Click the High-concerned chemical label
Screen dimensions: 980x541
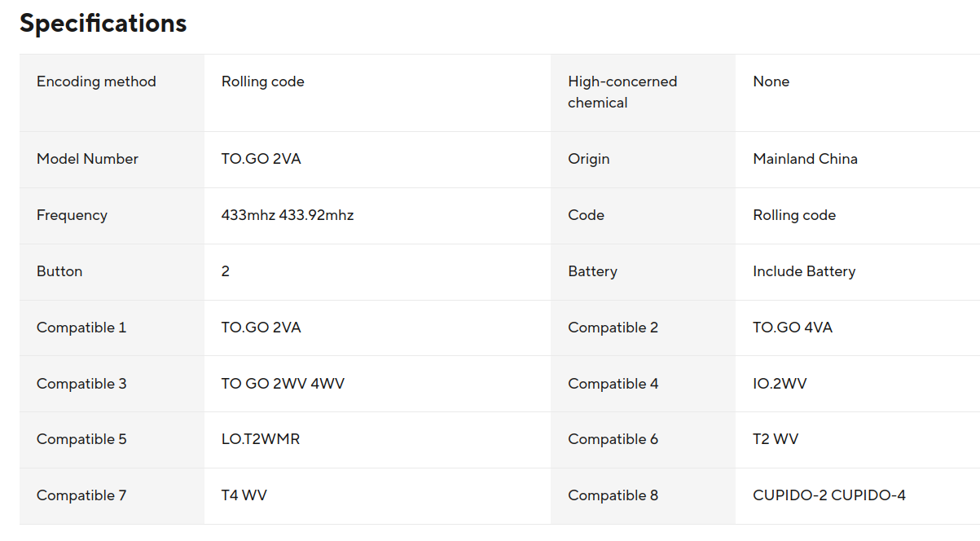click(622, 92)
